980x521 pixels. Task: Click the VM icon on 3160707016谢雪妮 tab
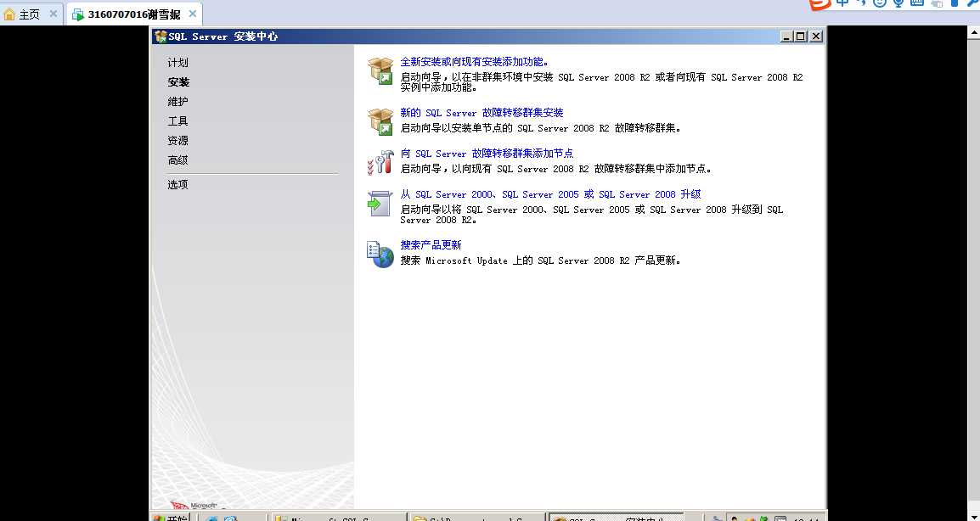(78, 15)
